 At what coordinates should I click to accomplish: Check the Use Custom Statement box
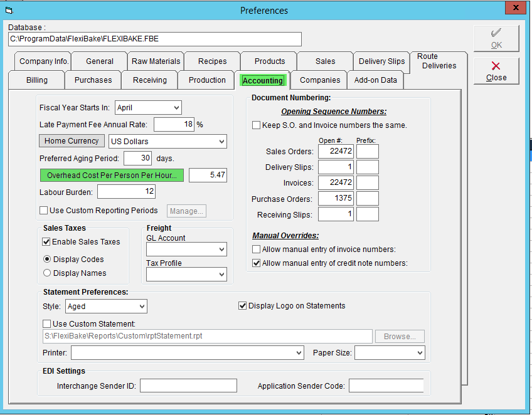coord(47,324)
